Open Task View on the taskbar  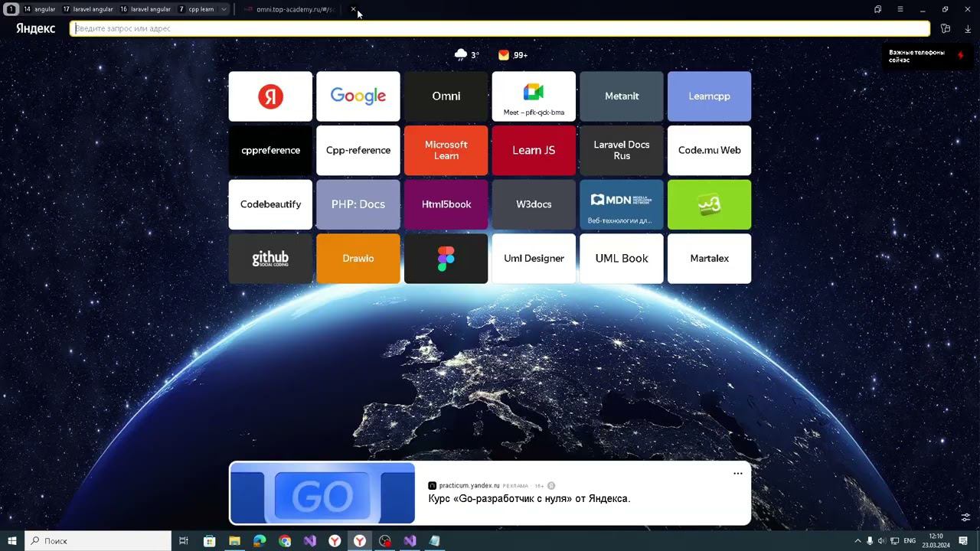pyautogui.click(x=184, y=541)
